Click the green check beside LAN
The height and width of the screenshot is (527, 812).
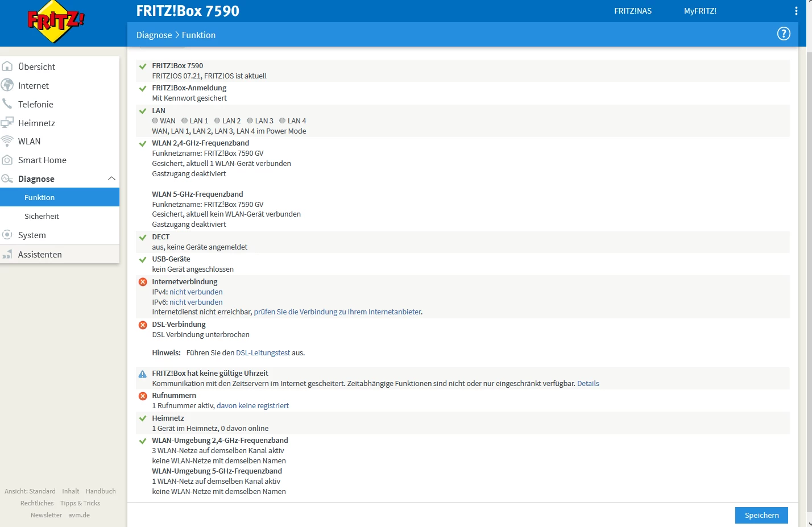pyautogui.click(x=143, y=111)
